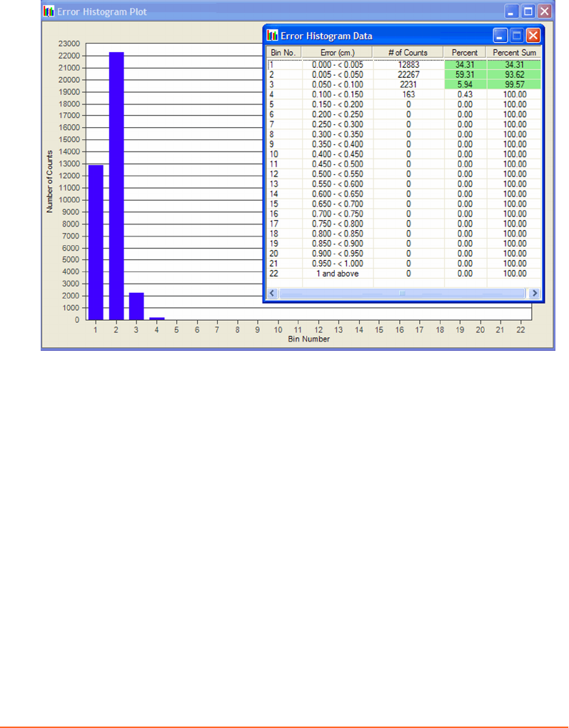This screenshot has height=728, width=569.
Task: Click the Error Histogram Data window icon
Action: [x=273, y=36]
